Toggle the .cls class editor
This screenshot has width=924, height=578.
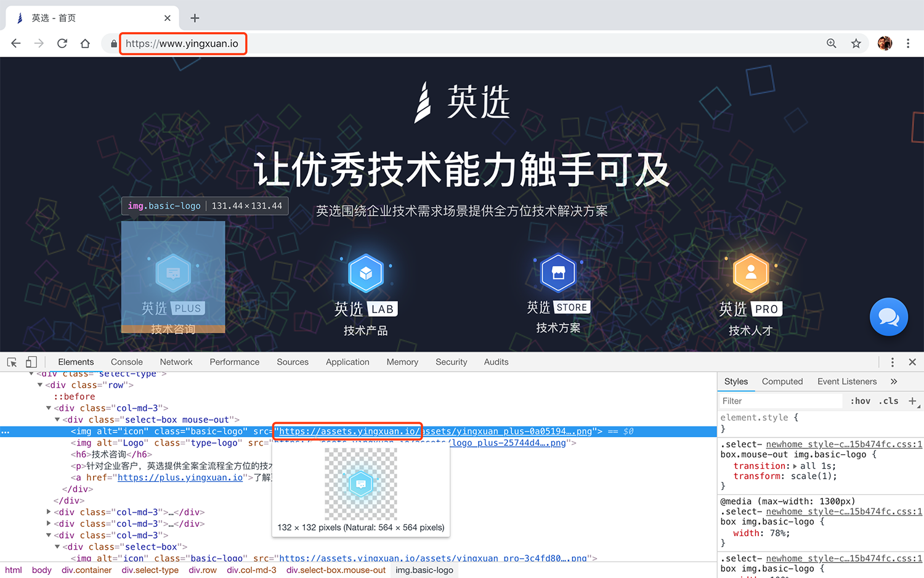888,401
